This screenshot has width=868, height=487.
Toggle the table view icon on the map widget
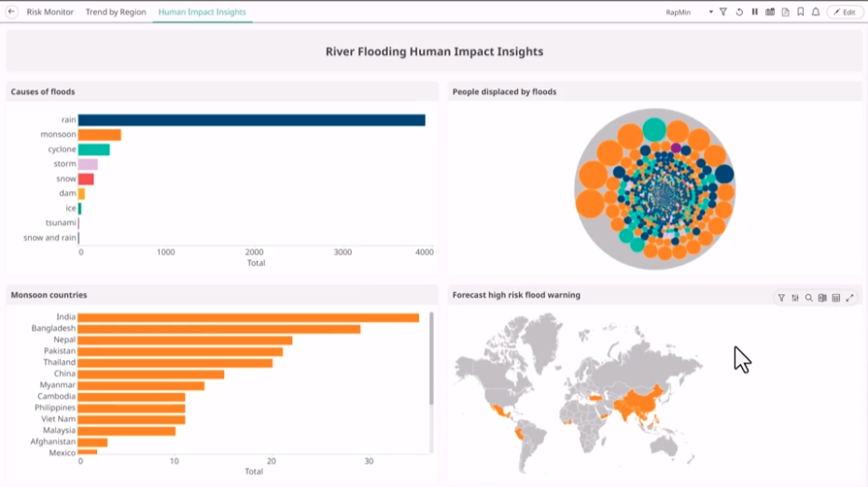[836, 299]
